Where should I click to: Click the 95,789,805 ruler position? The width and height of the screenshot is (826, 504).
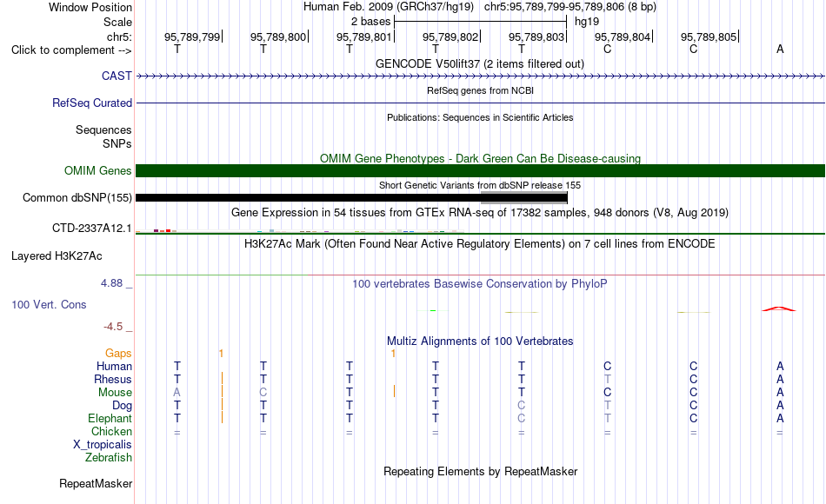click(709, 36)
